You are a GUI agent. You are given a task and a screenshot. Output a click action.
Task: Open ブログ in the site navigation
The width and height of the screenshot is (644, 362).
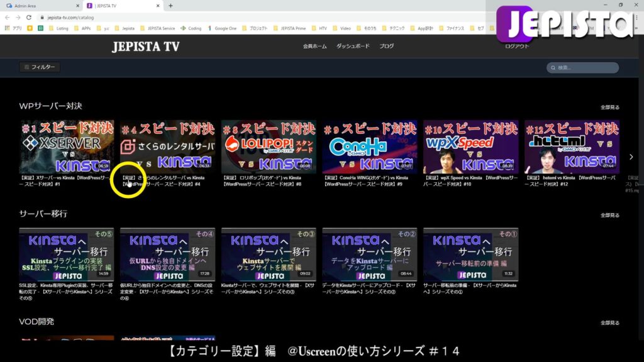[387, 46]
